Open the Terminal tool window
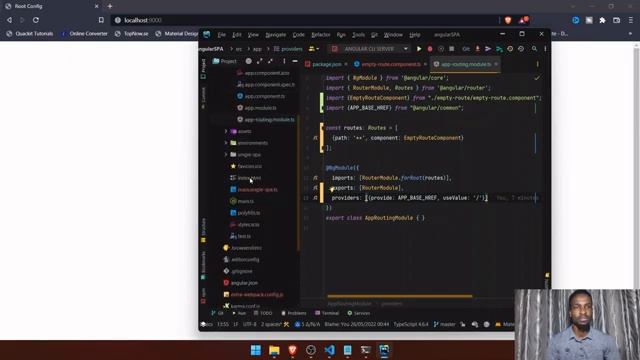The image size is (640, 360). point(327,313)
